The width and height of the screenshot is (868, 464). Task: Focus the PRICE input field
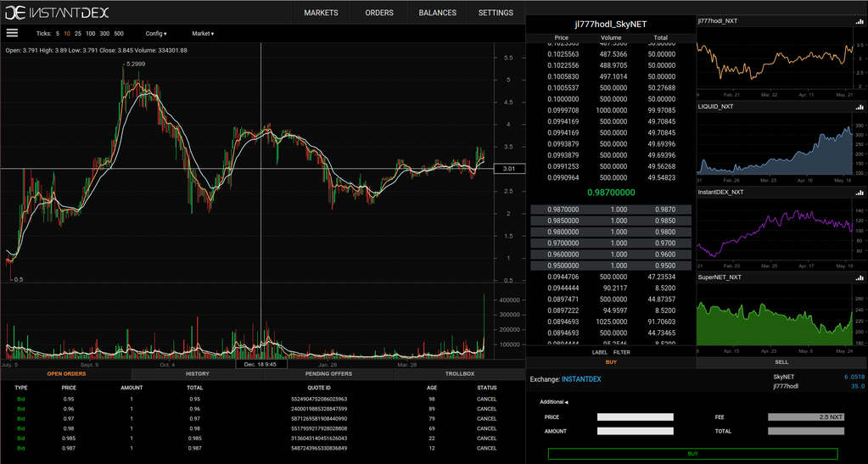[636, 417]
